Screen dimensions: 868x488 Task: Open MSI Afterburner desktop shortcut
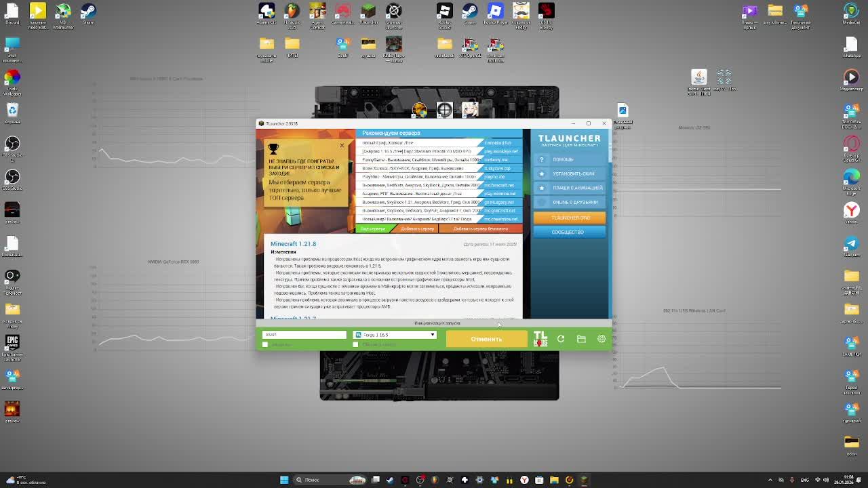tap(63, 15)
